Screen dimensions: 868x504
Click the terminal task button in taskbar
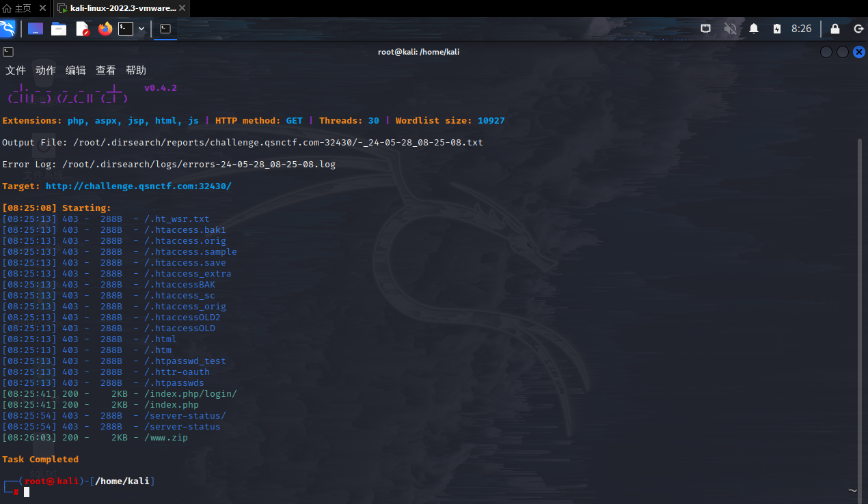[x=165, y=29]
